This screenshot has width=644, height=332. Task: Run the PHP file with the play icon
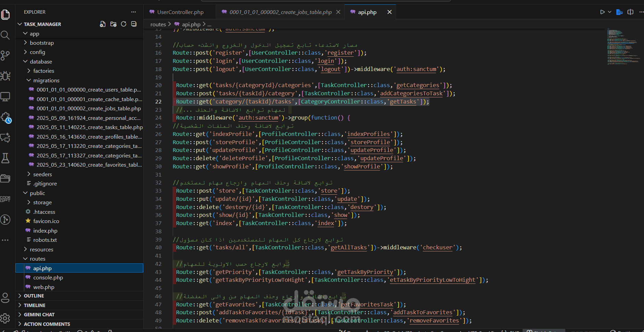click(602, 12)
